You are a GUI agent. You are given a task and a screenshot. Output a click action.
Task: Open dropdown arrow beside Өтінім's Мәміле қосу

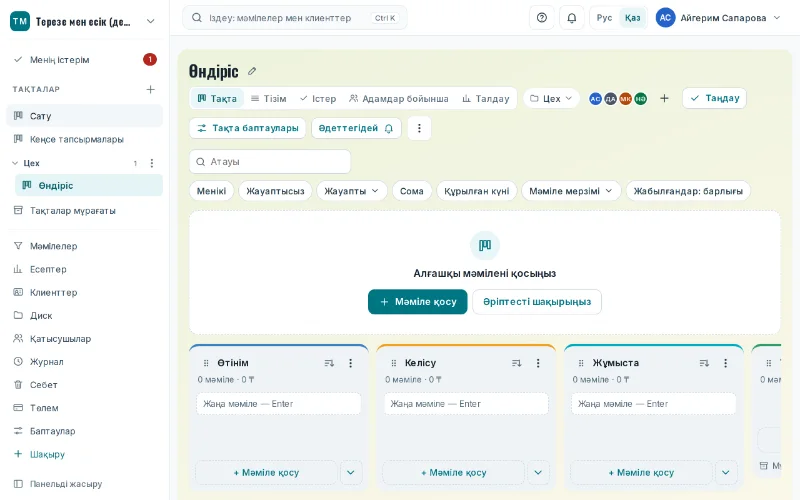pos(351,472)
